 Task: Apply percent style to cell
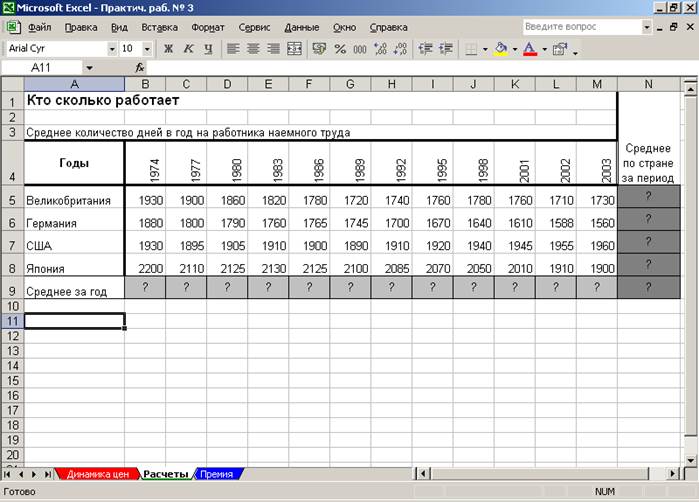pos(341,48)
